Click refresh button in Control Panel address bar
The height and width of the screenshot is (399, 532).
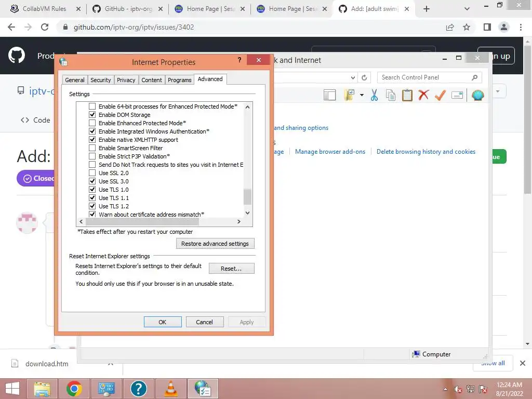click(364, 78)
